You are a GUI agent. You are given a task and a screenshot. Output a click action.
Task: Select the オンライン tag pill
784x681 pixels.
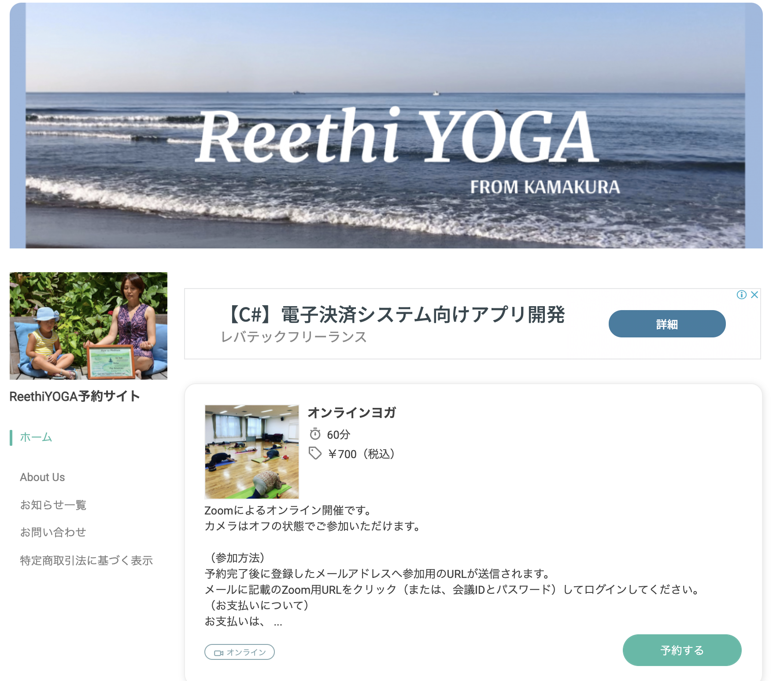tap(240, 652)
